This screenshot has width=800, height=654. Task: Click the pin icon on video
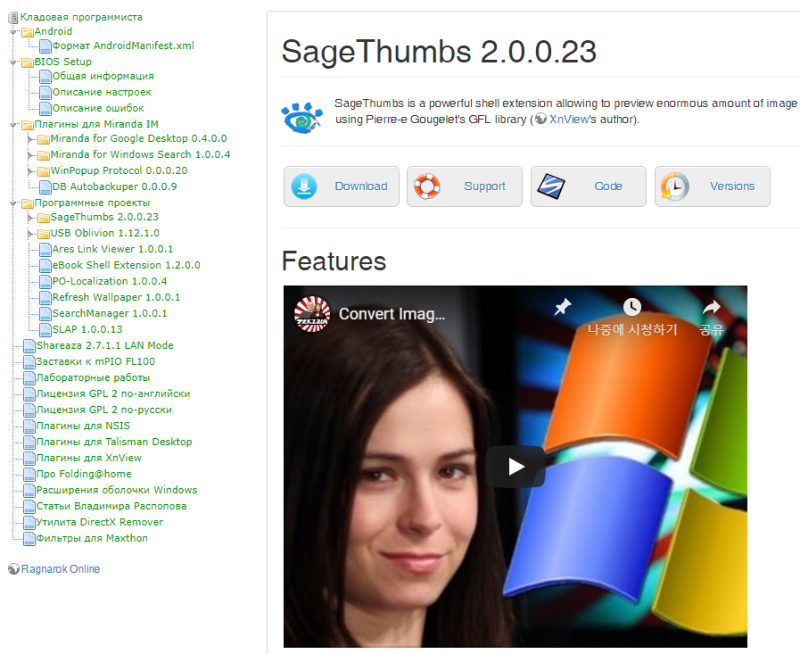click(x=563, y=307)
